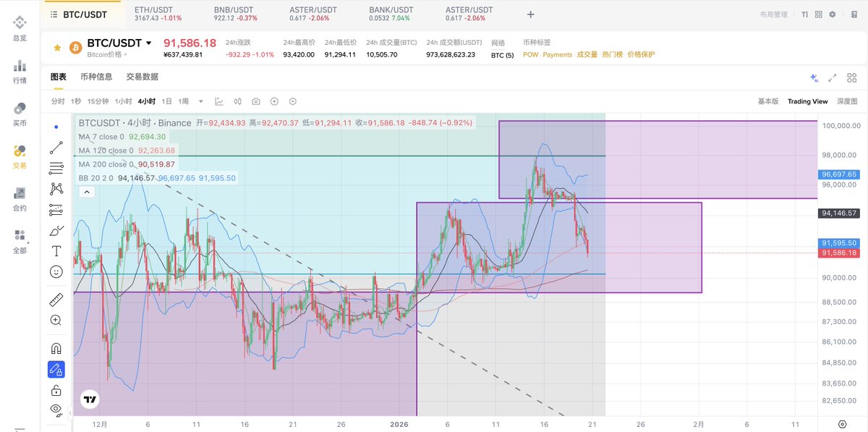This screenshot has height=432, width=868.
Task: Collapse the indicator legend chevron
Action: coord(86,192)
